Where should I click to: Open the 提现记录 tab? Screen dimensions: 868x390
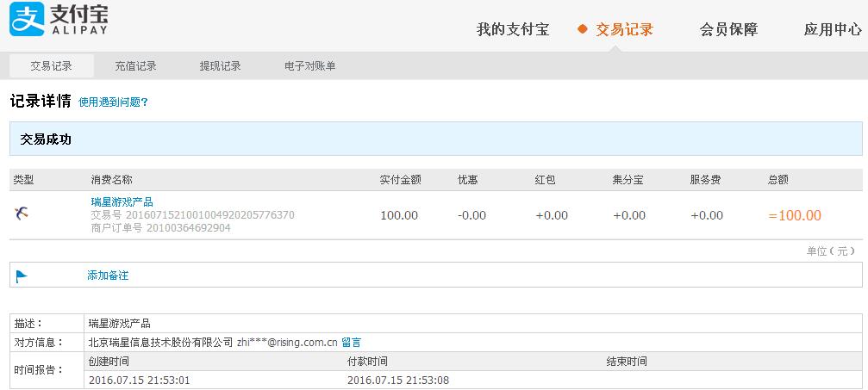pyautogui.click(x=221, y=66)
